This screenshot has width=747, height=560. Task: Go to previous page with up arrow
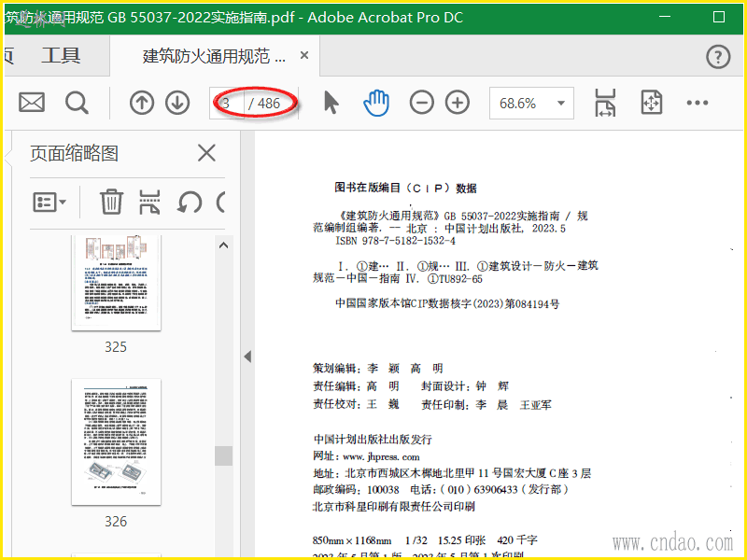[142, 103]
